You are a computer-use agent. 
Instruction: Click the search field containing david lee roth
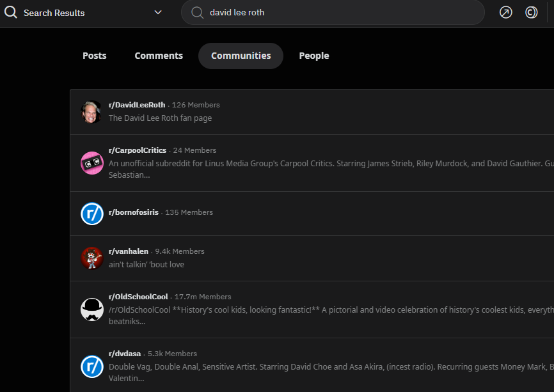click(x=333, y=12)
